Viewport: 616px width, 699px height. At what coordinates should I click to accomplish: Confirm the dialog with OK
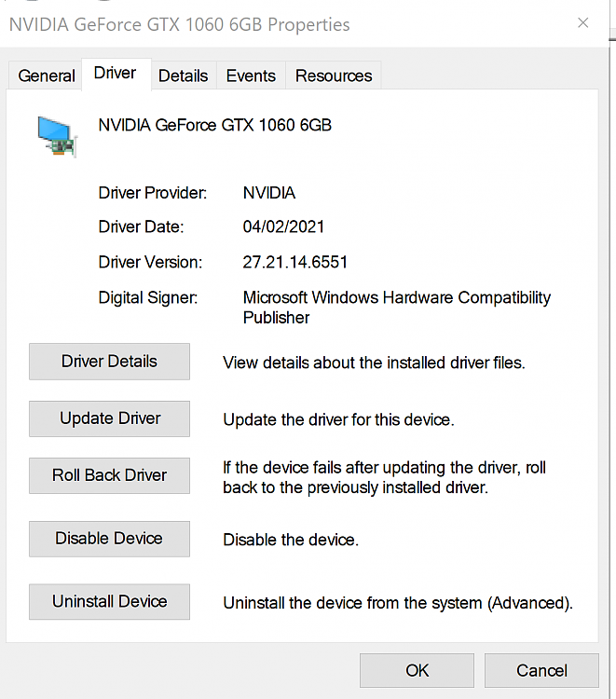pos(417,670)
